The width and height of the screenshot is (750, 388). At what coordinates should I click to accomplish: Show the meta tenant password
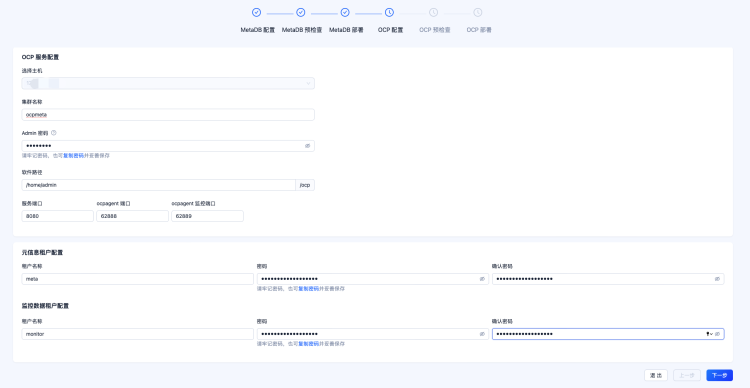point(482,279)
